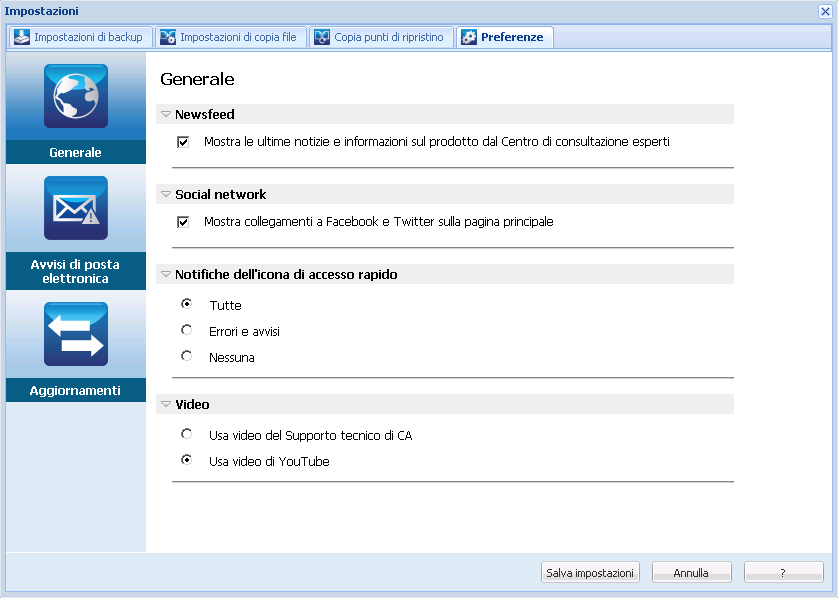Click the Annulla button
The image size is (838, 598).
692,572
